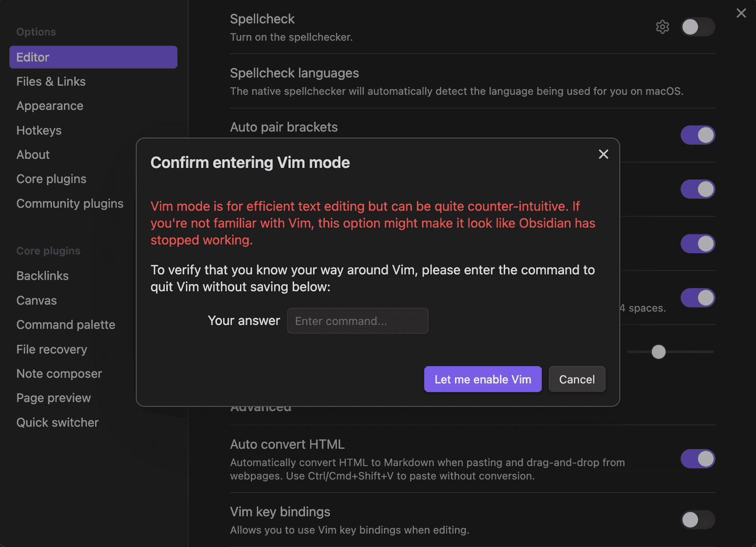Click the 'Vim key bindings' setting name
The image size is (756, 547).
(x=280, y=512)
